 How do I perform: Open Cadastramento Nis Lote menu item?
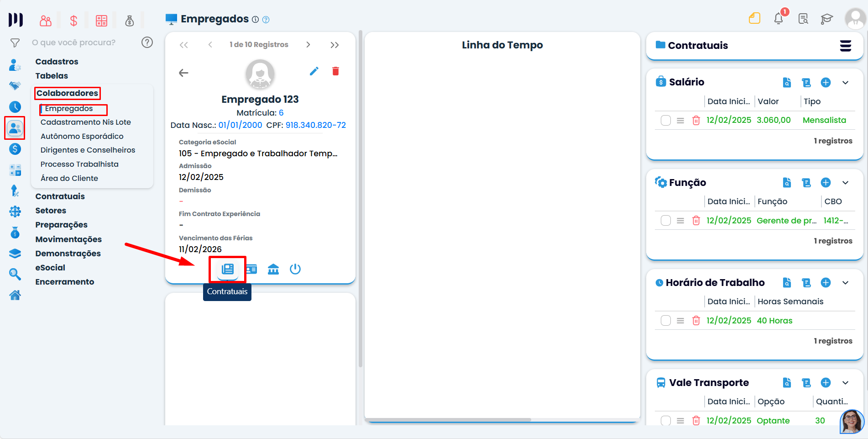coord(86,122)
